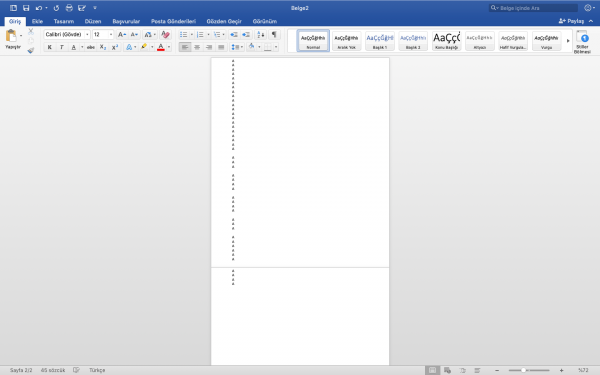This screenshot has height=375, width=600.
Task: Apply the Aralık Yok style
Action: pyautogui.click(x=346, y=41)
